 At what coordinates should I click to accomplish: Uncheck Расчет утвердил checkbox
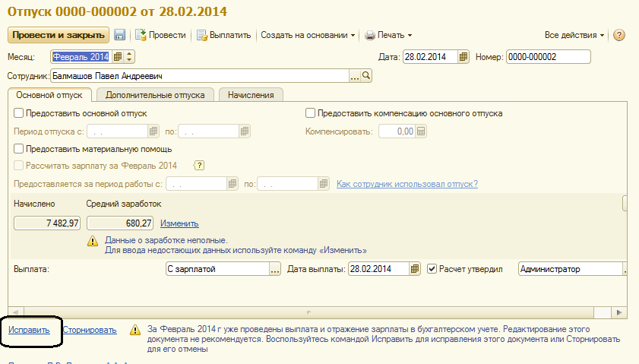432,268
